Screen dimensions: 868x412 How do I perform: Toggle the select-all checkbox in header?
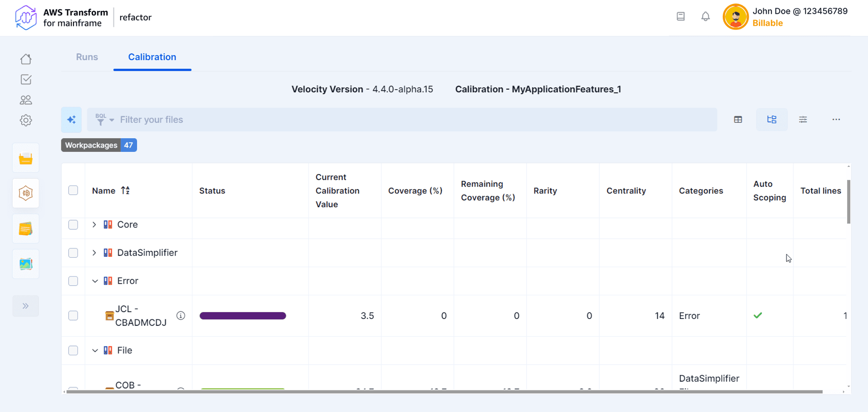click(x=73, y=190)
